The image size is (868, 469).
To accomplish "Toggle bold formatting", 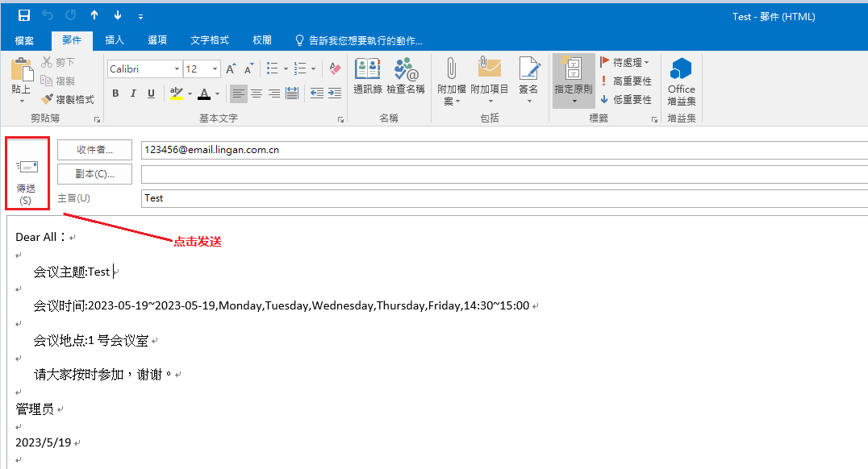I will [x=115, y=93].
